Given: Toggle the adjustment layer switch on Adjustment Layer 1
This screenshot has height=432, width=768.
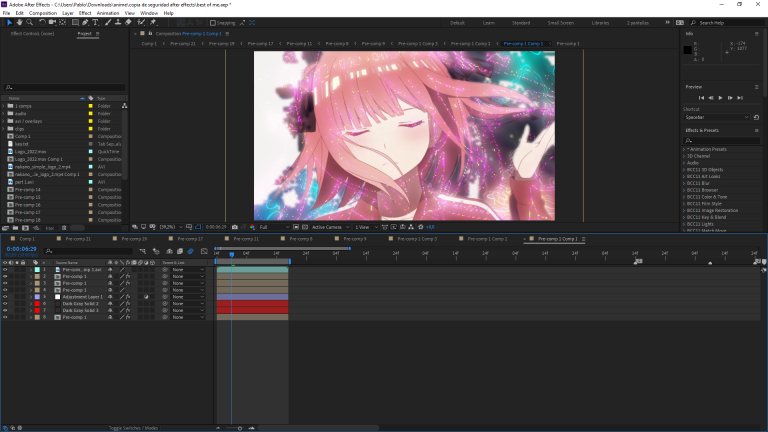Looking at the screenshot, I should point(146,297).
